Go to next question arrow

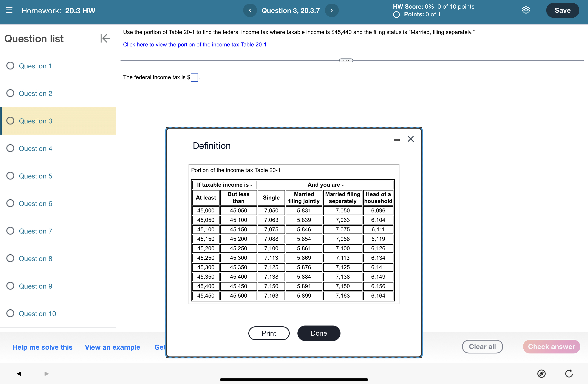click(331, 10)
